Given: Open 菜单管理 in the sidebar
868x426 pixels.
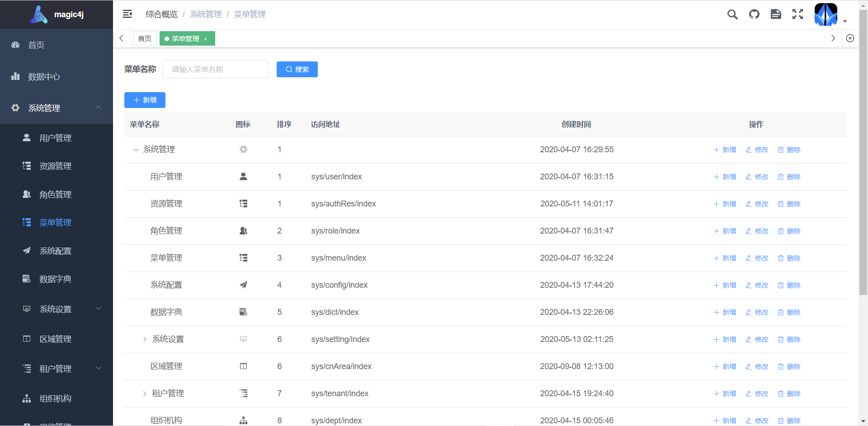Looking at the screenshot, I should (x=57, y=222).
